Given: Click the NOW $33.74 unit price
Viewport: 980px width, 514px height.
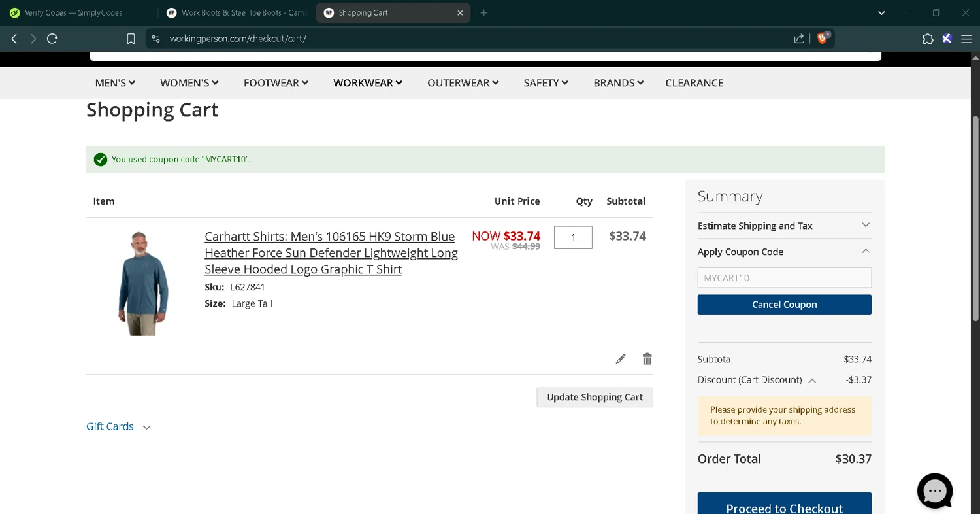Looking at the screenshot, I should [x=506, y=236].
